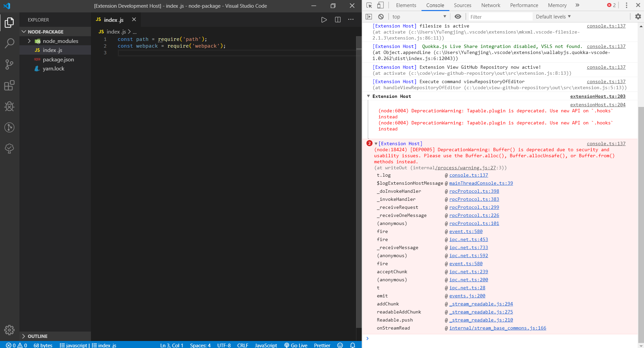Expand the node_modules folder

[30, 41]
